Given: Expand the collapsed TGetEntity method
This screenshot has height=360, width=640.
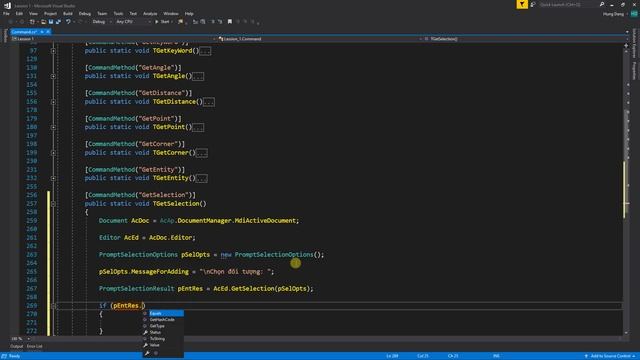Looking at the screenshot, I should pos(53,178).
